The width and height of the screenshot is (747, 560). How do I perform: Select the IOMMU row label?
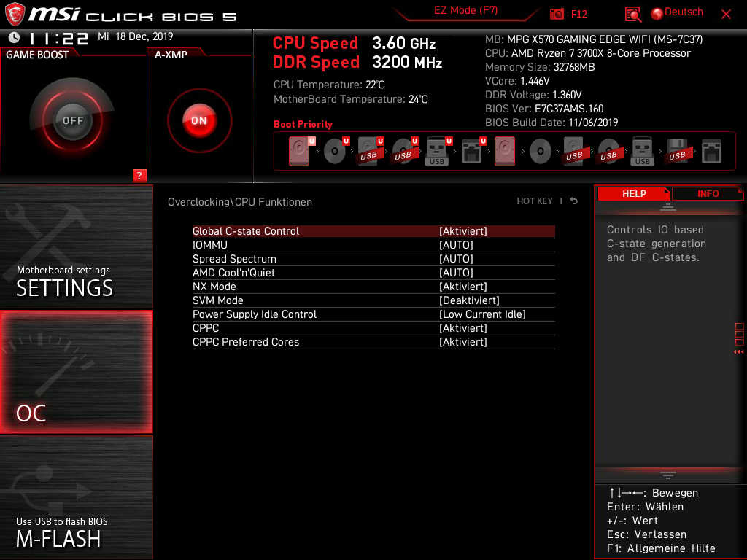pos(210,245)
